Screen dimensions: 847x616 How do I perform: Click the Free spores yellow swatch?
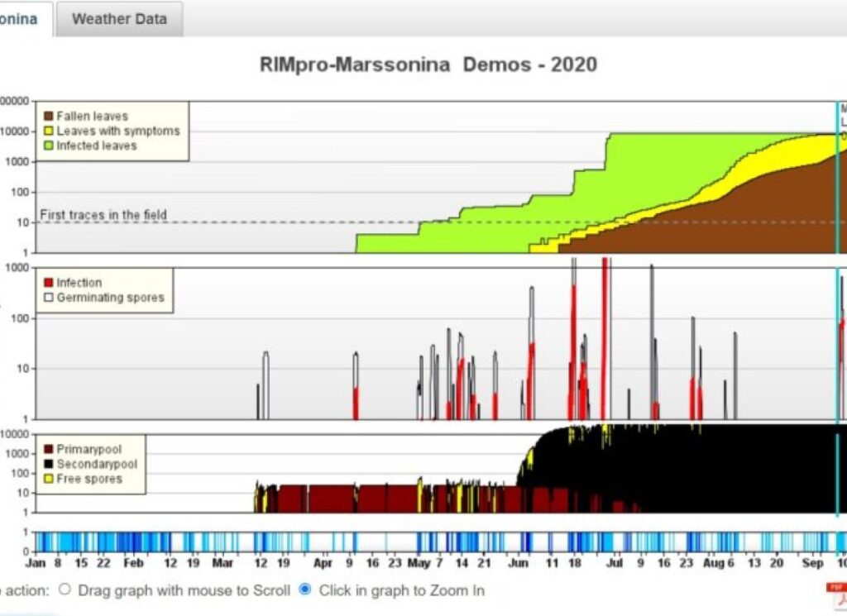click(48, 479)
